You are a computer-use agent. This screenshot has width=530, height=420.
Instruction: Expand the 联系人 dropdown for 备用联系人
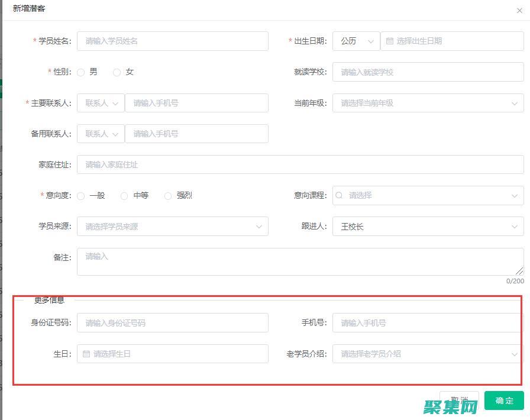[x=99, y=133]
